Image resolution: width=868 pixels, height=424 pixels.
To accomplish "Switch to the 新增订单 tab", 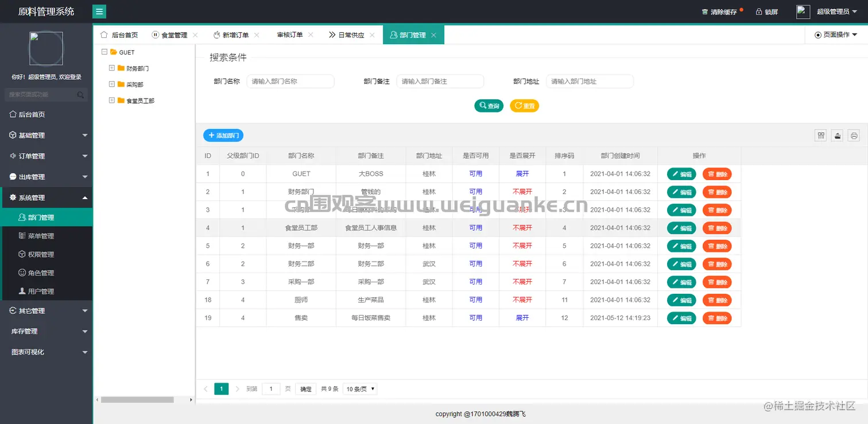I will (x=231, y=35).
